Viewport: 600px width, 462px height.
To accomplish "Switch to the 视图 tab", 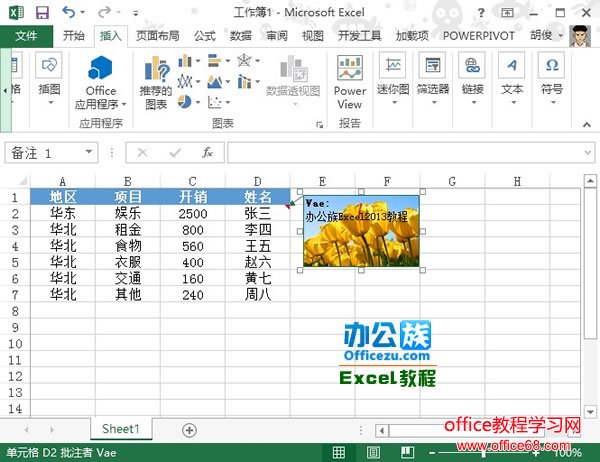I will pyautogui.click(x=313, y=36).
